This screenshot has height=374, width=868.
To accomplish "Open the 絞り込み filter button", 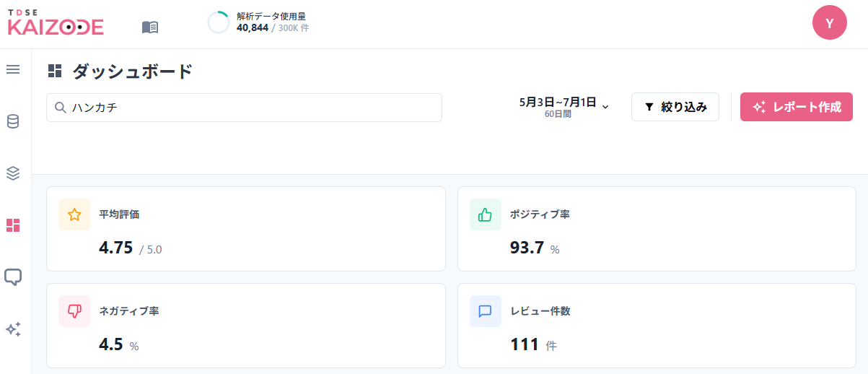I will point(675,107).
